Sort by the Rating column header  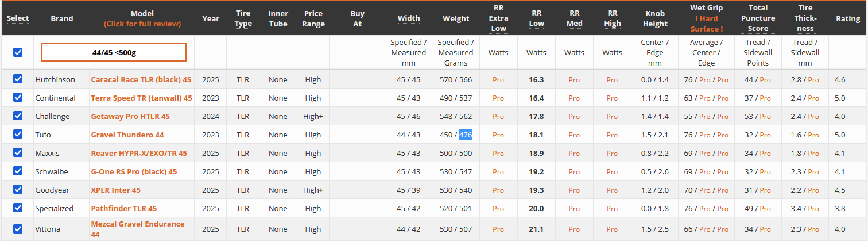click(x=847, y=18)
